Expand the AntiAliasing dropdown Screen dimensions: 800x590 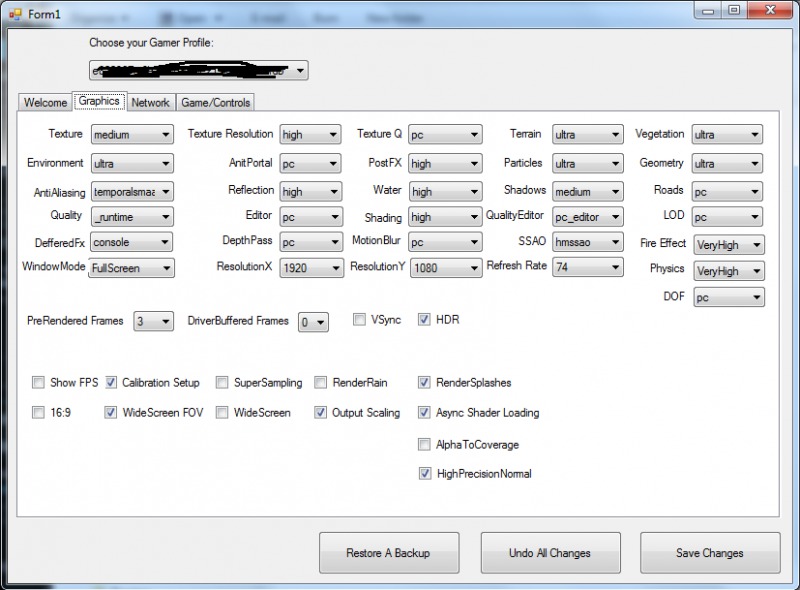(131, 192)
